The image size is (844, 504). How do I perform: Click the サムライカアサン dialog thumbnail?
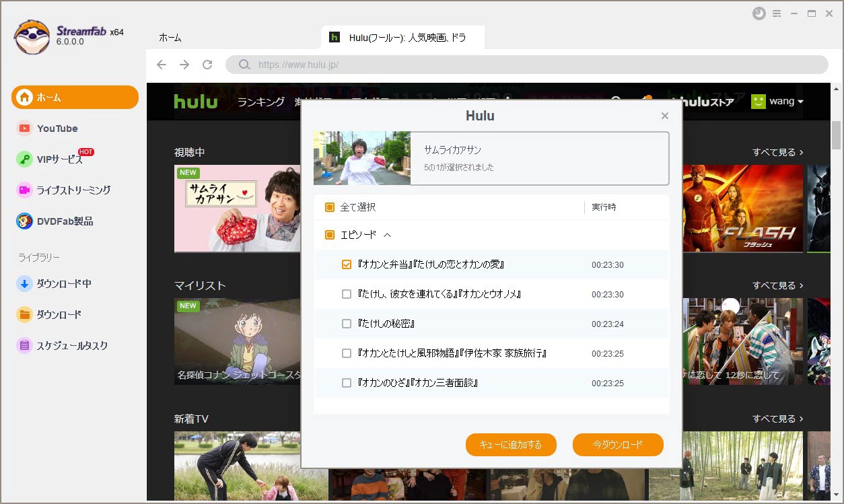pyautogui.click(x=362, y=158)
